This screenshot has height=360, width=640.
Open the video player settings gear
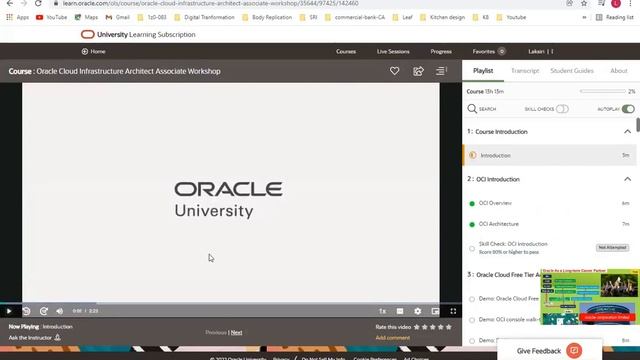(x=418, y=311)
